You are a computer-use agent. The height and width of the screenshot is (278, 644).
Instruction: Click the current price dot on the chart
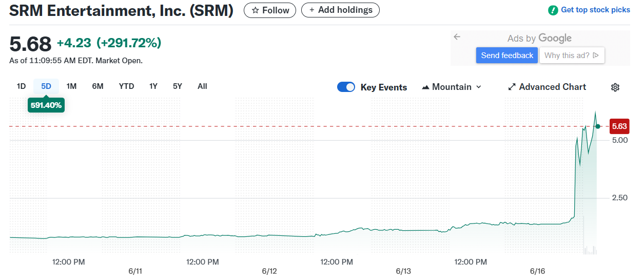point(598,126)
